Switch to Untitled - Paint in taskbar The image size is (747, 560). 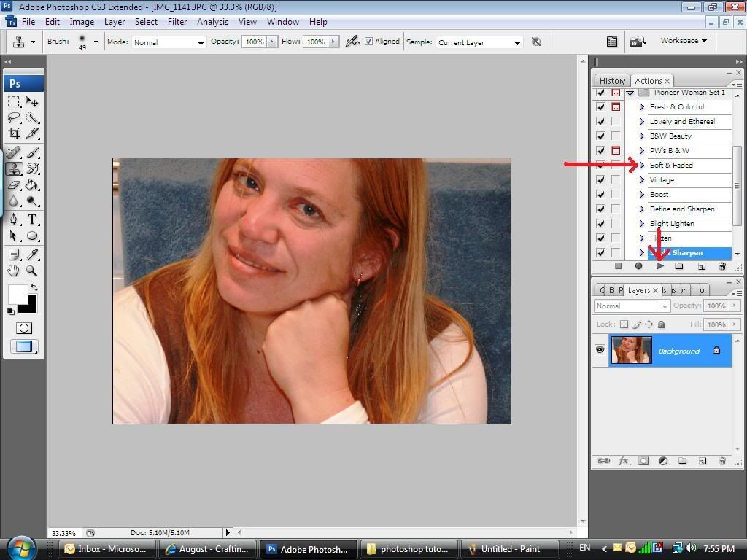pos(511,549)
